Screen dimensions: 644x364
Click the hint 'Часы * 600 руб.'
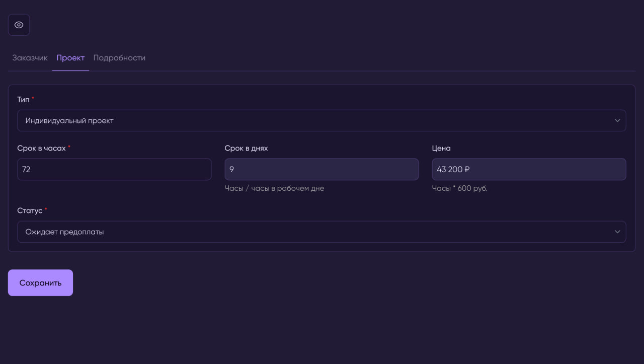click(x=459, y=188)
